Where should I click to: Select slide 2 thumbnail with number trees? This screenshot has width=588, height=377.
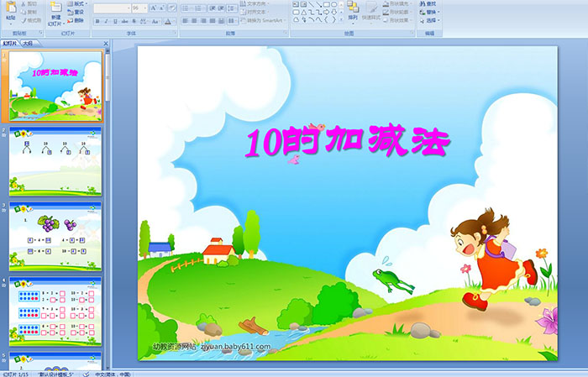click(x=55, y=161)
